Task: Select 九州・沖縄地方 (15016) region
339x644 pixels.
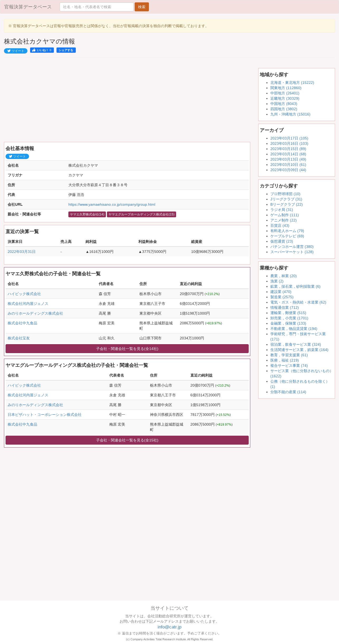Action: pyautogui.click(x=290, y=114)
